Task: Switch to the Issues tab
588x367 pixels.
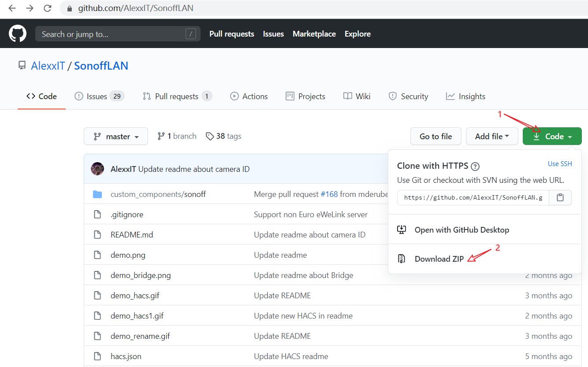Action: click(99, 96)
